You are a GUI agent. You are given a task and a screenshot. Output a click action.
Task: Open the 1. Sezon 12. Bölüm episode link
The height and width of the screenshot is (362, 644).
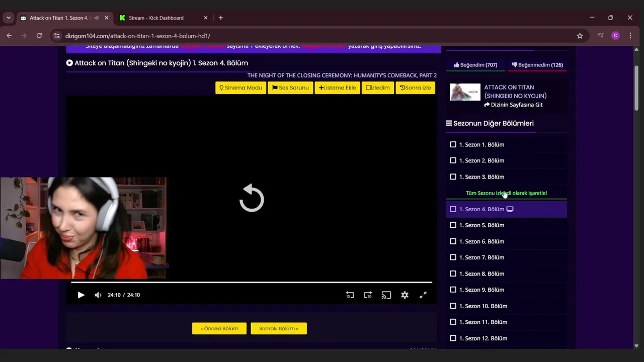point(483,338)
